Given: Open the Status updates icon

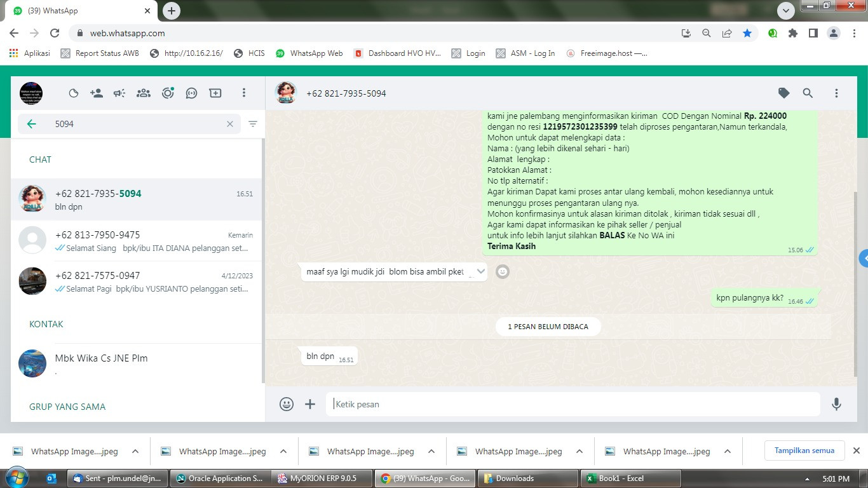Looking at the screenshot, I should [168, 93].
